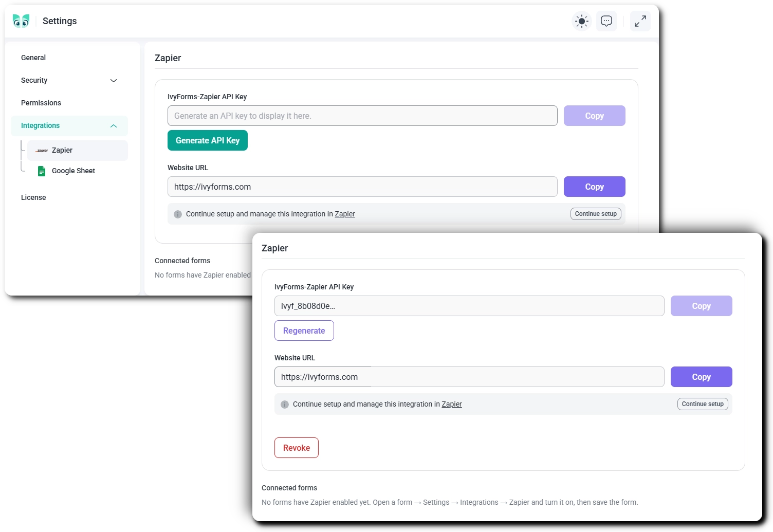
Task: Copy Website URL in front Zapier panel
Action: point(702,377)
